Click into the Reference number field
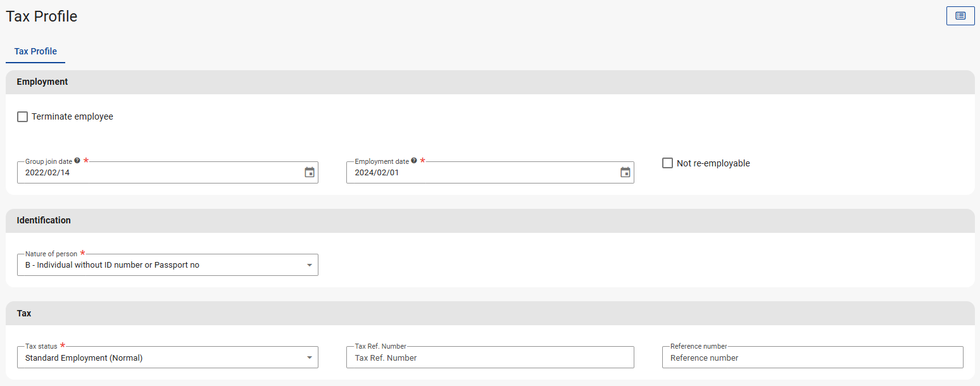980x386 pixels. tap(812, 358)
